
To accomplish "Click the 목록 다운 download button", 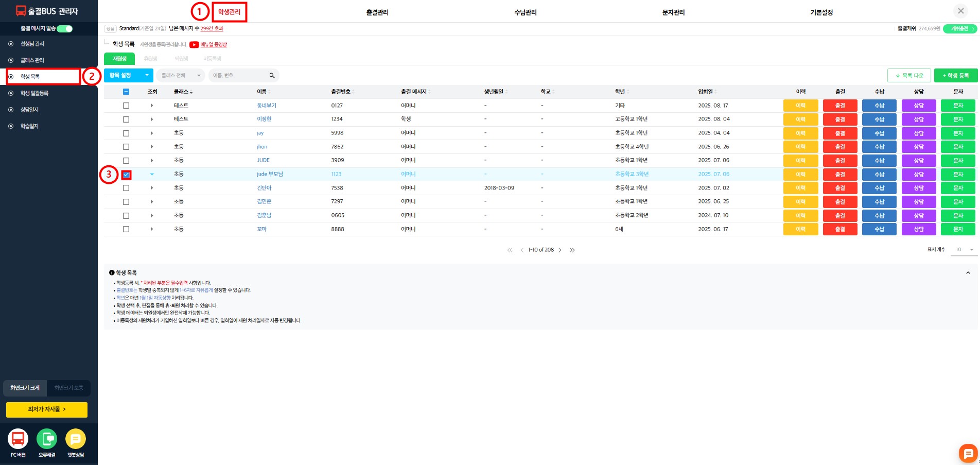I will tap(909, 76).
